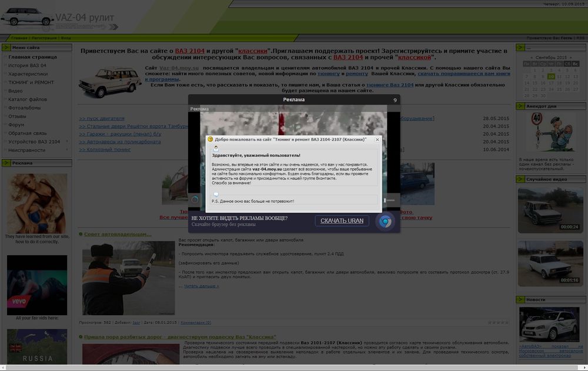This screenshot has height=371, width=588.
Task: Click the horizontal scrollbar at page bottom
Action: tap(291, 367)
